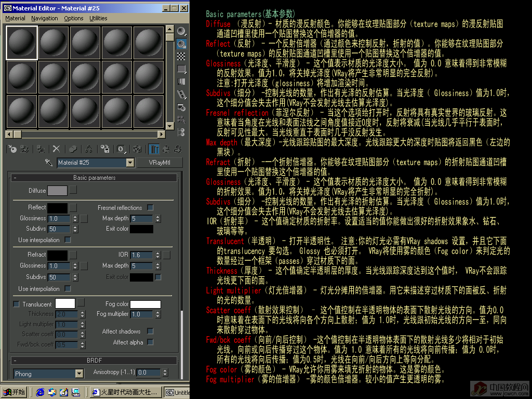Toggle the Backlight icon
This screenshot has height=399, width=532.
[181, 44]
